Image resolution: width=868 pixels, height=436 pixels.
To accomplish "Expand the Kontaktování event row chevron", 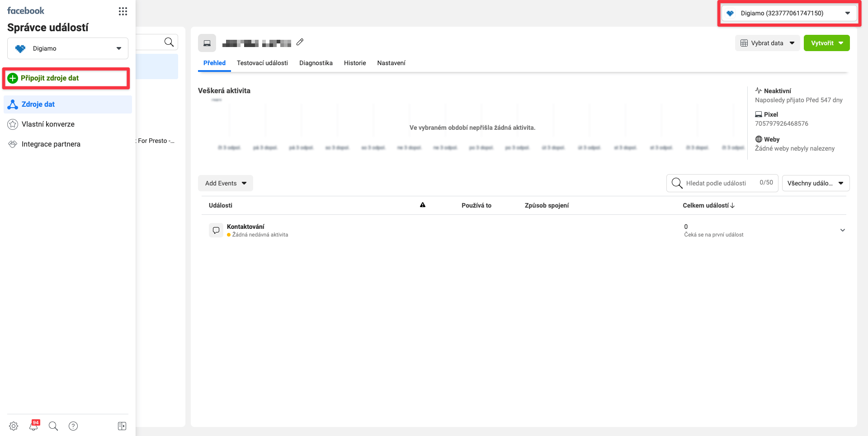I will [842, 230].
